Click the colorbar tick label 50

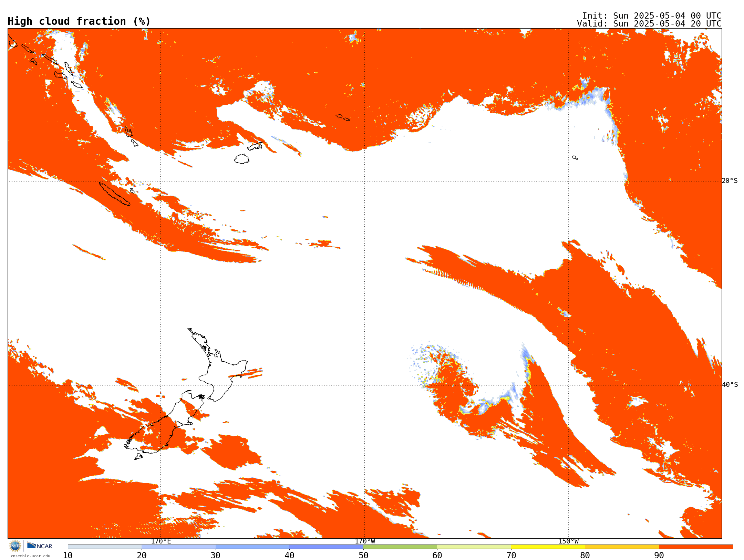pyautogui.click(x=363, y=556)
